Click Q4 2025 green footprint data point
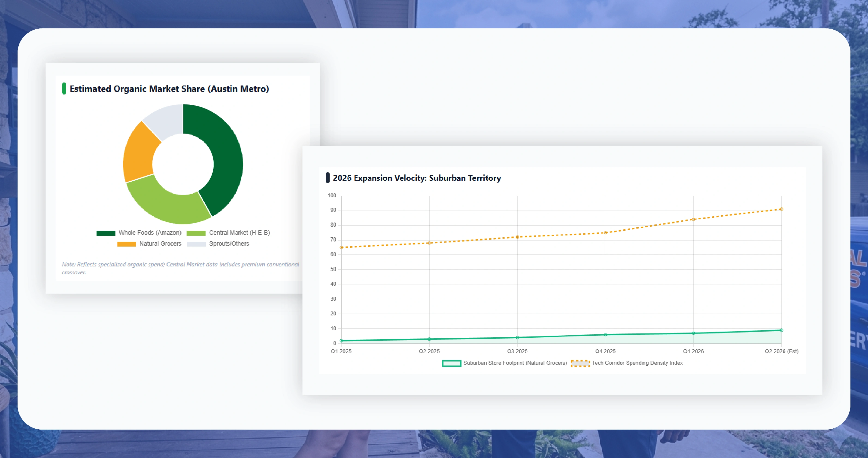The height and width of the screenshot is (458, 868). pos(605,335)
